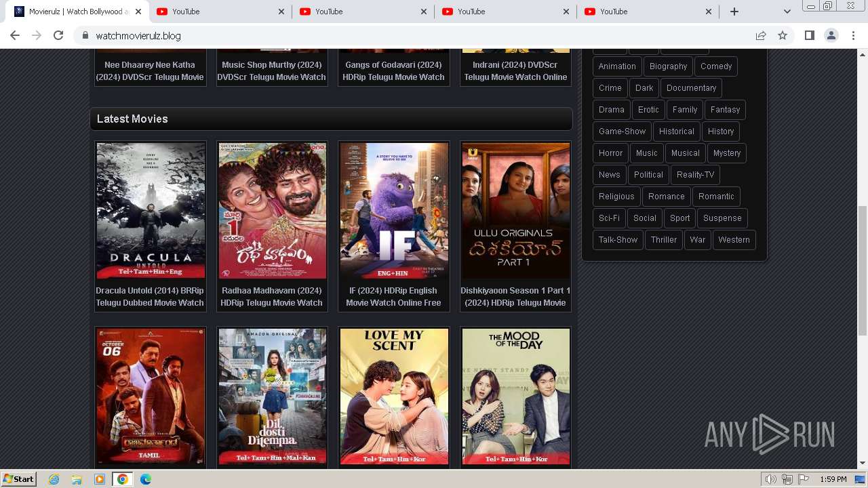Choose the Fantasy genre tag
Image resolution: width=868 pixels, height=488 pixels.
pos(725,110)
